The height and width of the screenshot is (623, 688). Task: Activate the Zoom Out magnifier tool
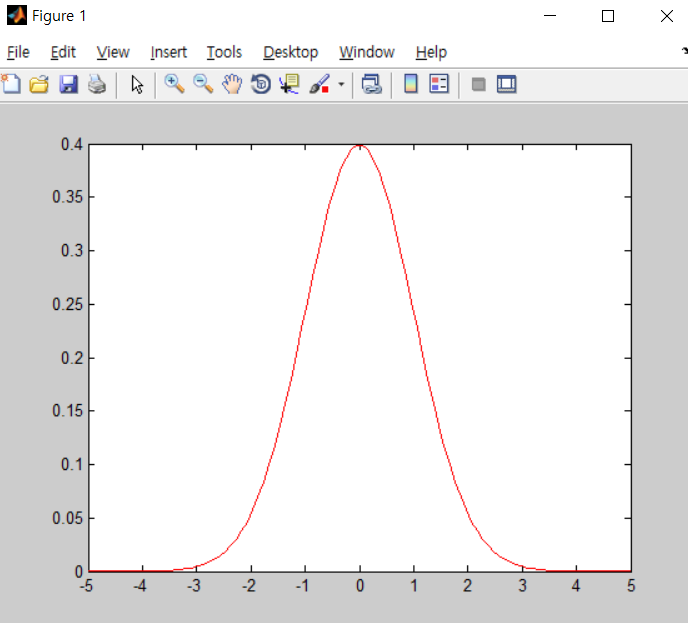click(203, 84)
